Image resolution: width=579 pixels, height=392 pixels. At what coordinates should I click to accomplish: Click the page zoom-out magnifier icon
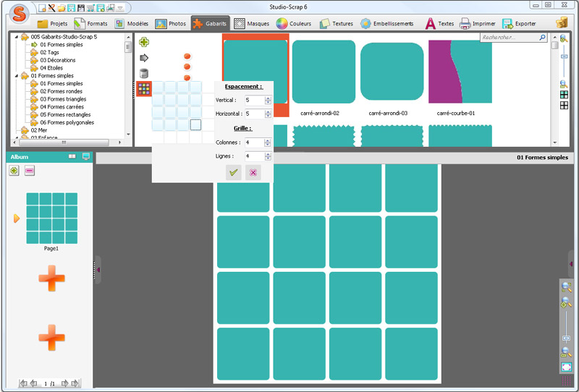point(566,352)
